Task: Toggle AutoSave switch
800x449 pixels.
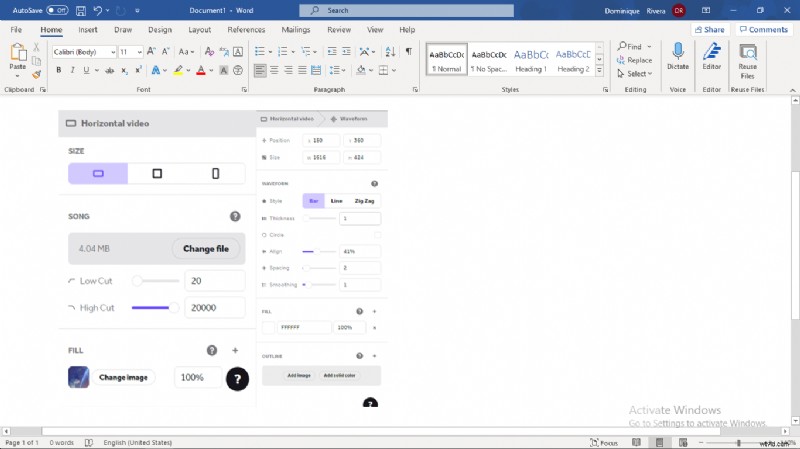Action: (x=57, y=10)
